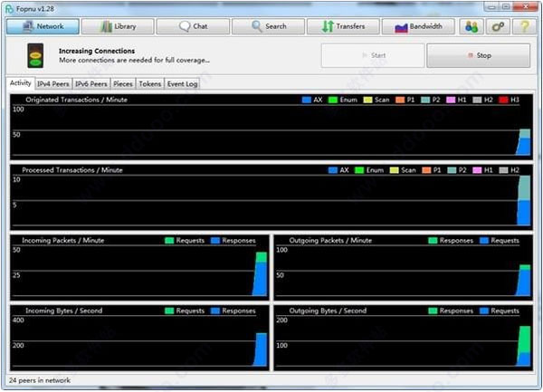Image resolution: width=543 pixels, height=392 pixels.
Task: Click the 'Outgoing Bytes / Second' title
Action: pyautogui.click(x=328, y=311)
